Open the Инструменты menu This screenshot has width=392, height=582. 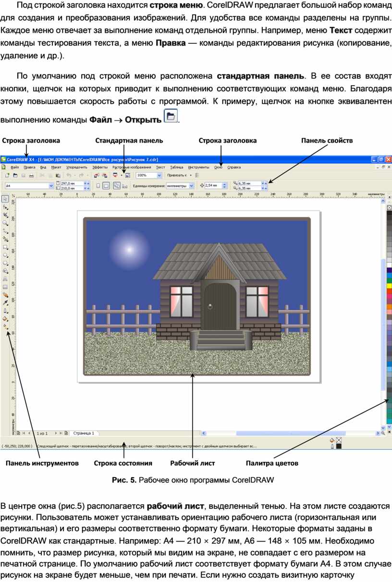[x=198, y=167]
